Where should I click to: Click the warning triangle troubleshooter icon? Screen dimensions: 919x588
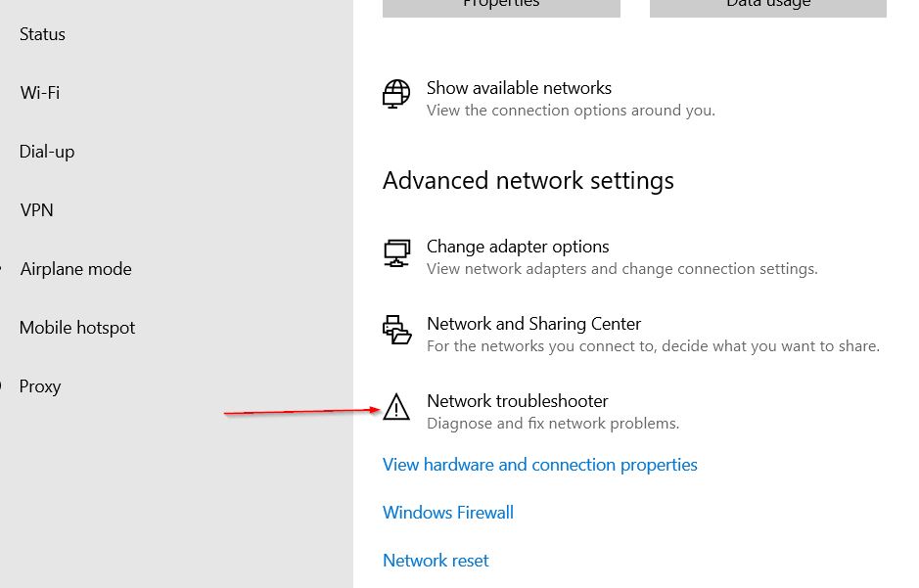(396, 406)
